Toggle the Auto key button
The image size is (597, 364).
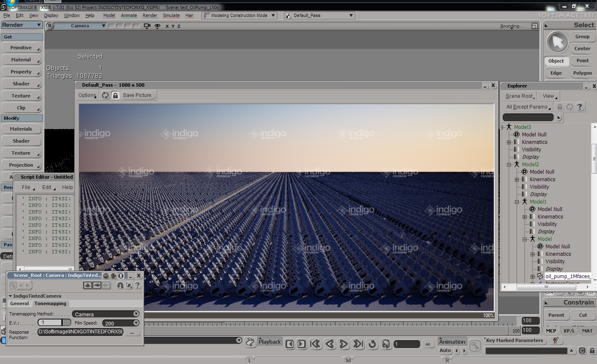445,350
